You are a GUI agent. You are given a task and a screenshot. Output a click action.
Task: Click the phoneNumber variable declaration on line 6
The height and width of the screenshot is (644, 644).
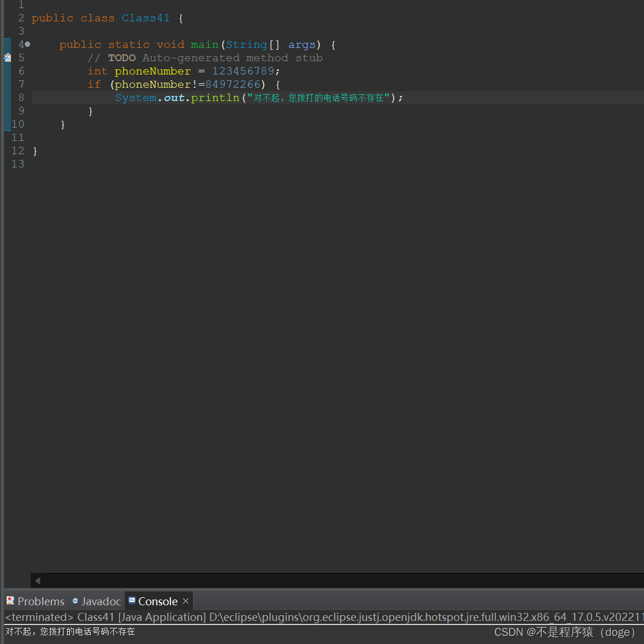(x=153, y=71)
